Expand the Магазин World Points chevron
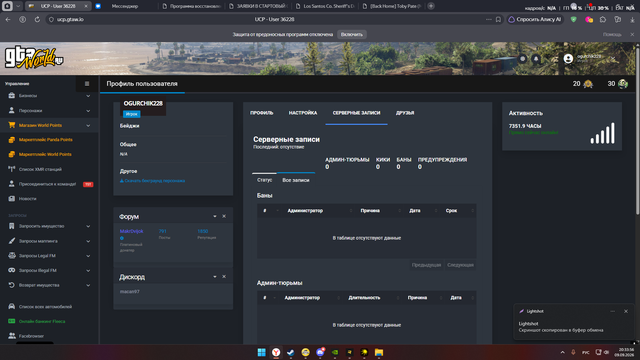 (x=88, y=125)
